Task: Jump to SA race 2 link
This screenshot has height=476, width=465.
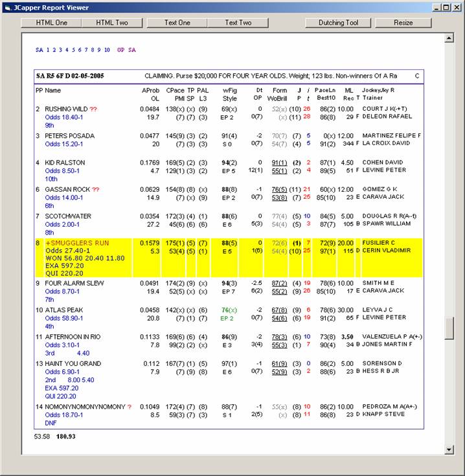Action: pyautogui.click(x=54, y=50)
